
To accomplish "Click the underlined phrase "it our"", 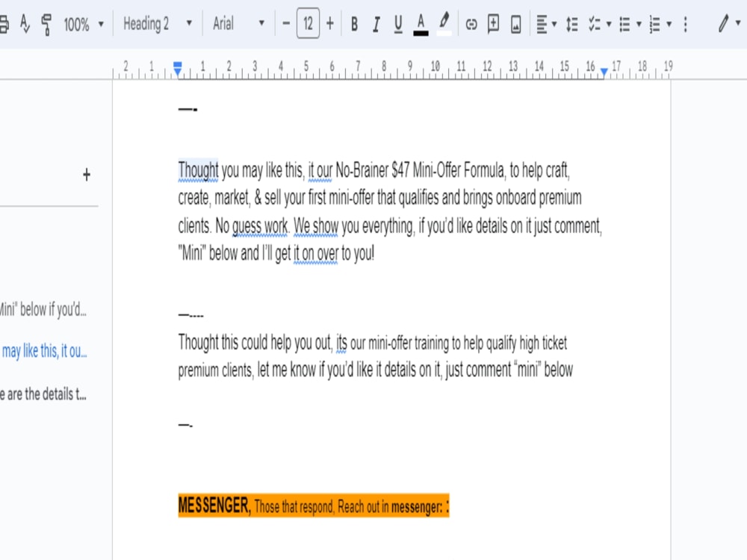I will [320, 170].
